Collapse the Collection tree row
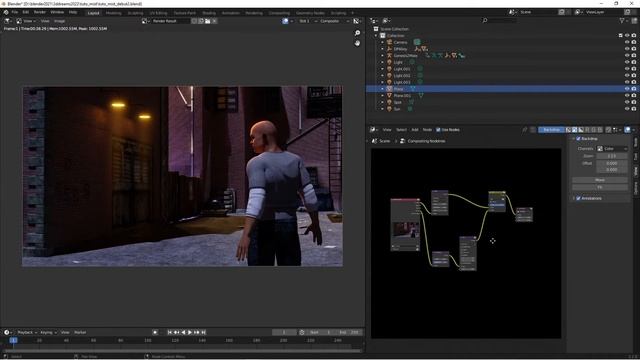Image resolution: width=640 pixels, height=360 pixels. pyautogui.click(x=376, y=36)
